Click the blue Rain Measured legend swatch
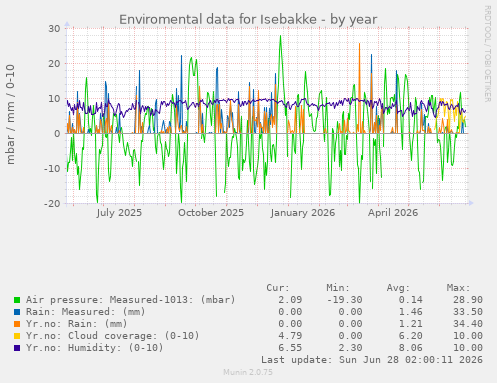This screenshot has height=383, width=497. [x=17, y=312]
